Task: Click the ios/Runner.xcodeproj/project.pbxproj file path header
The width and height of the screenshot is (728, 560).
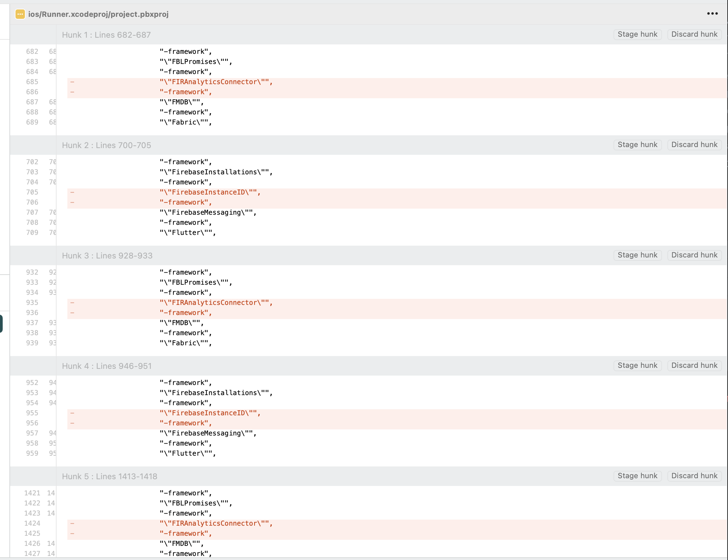Action: 98,14
